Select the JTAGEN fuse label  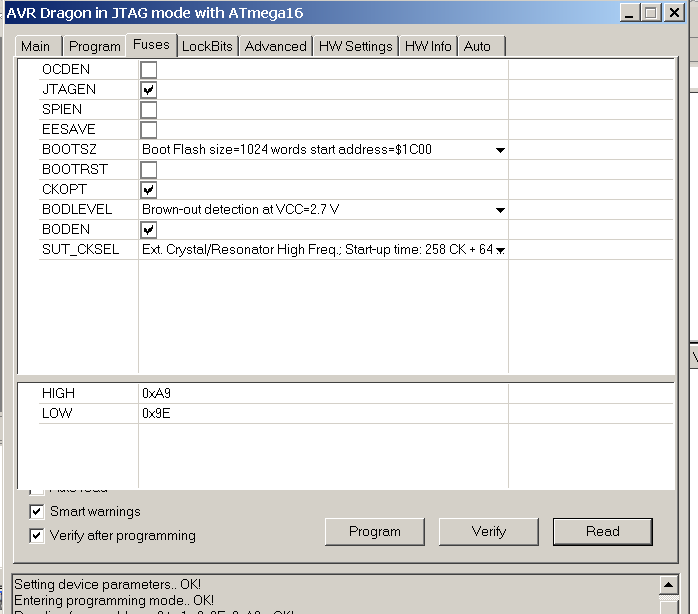click(69, 89)
